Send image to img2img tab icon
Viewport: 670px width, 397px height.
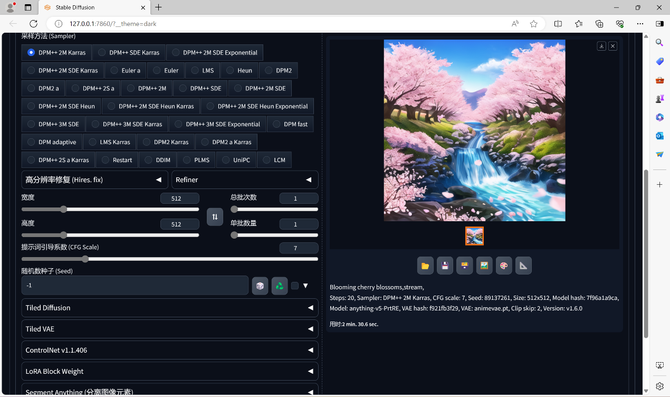click(x=484, y=266)
